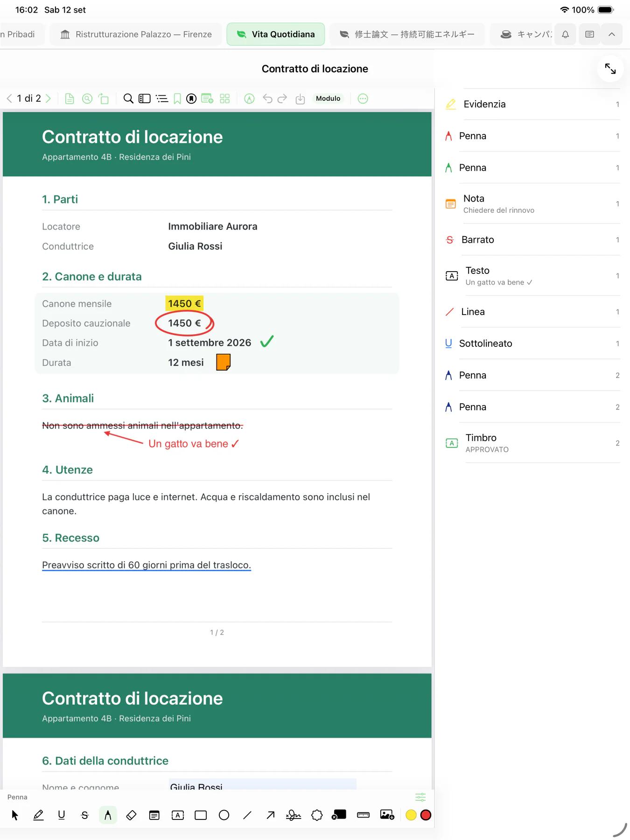Select the Linea annotation entry
This screenshot has width=630, height=840.
(532, 312)
